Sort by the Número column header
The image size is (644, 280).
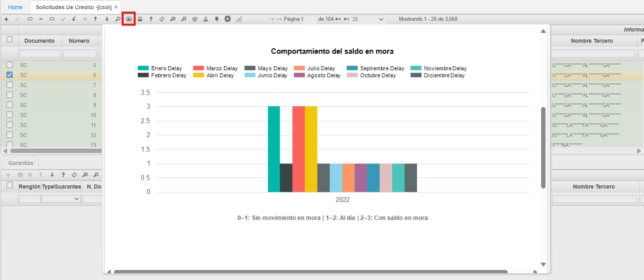[79, 41]
